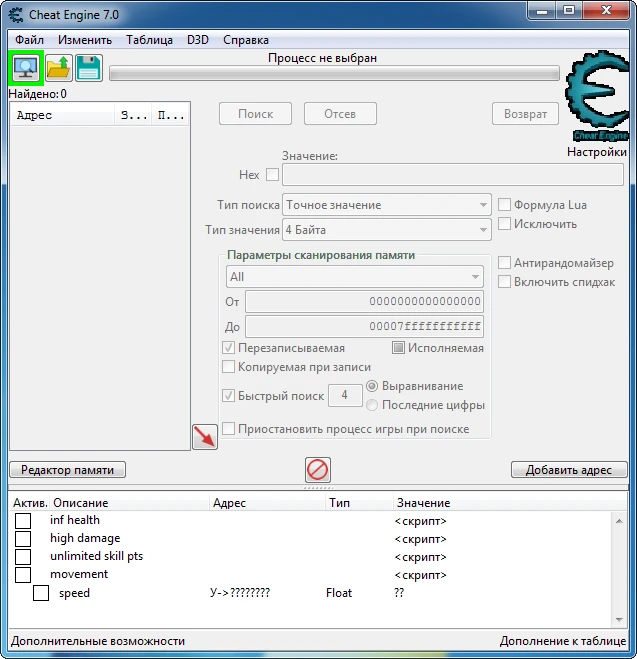Toggle the Hex checkbox
The height and width of the screenshot is (659, 637).
pyautogui.click(x=272, y=174)
